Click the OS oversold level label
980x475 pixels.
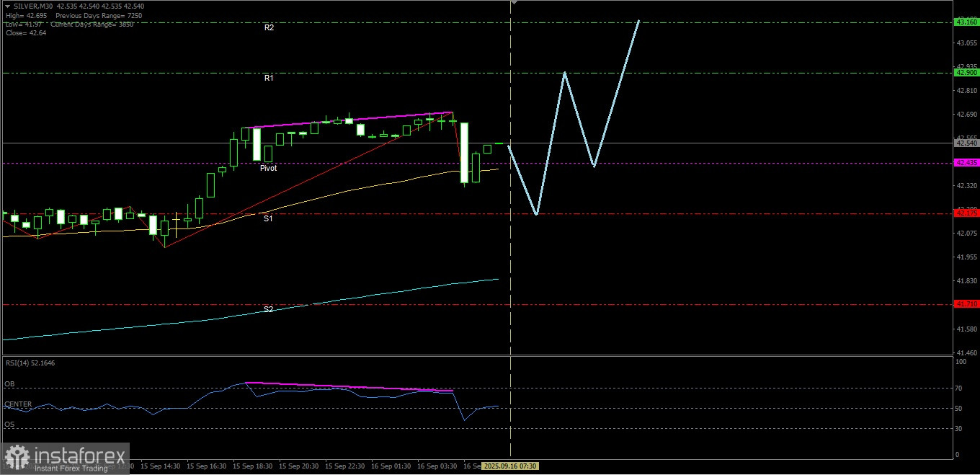coord(9,425)
